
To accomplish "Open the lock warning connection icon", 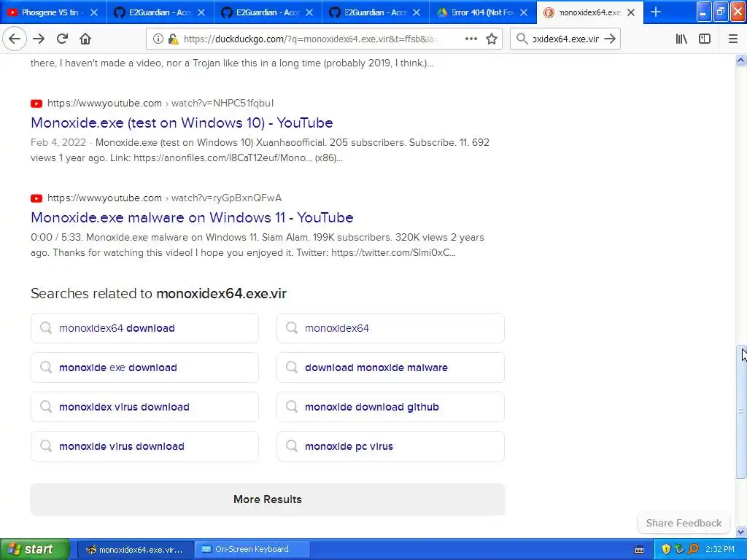I will click(x=173, y=39).
